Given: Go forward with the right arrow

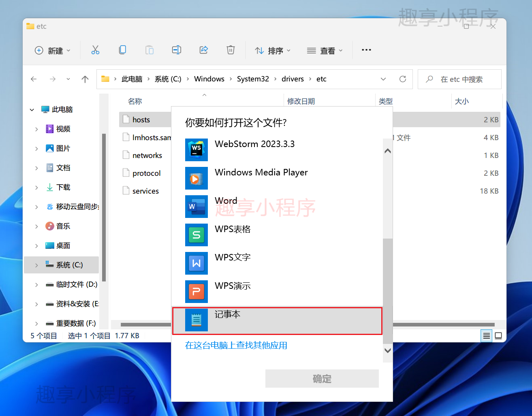Looking at the screenshot, I should pyautogui.click(x=53, y=79).
